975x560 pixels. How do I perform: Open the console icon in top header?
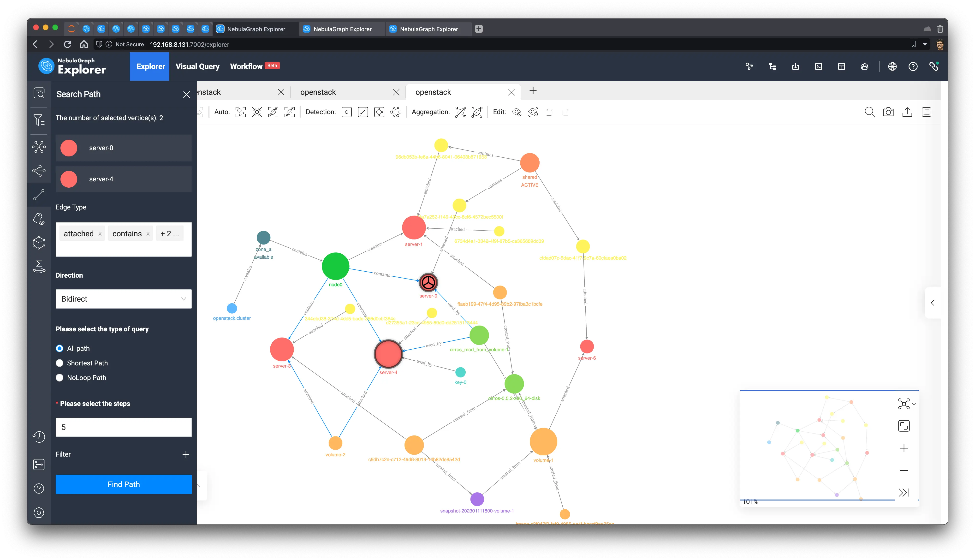[819, 66]
